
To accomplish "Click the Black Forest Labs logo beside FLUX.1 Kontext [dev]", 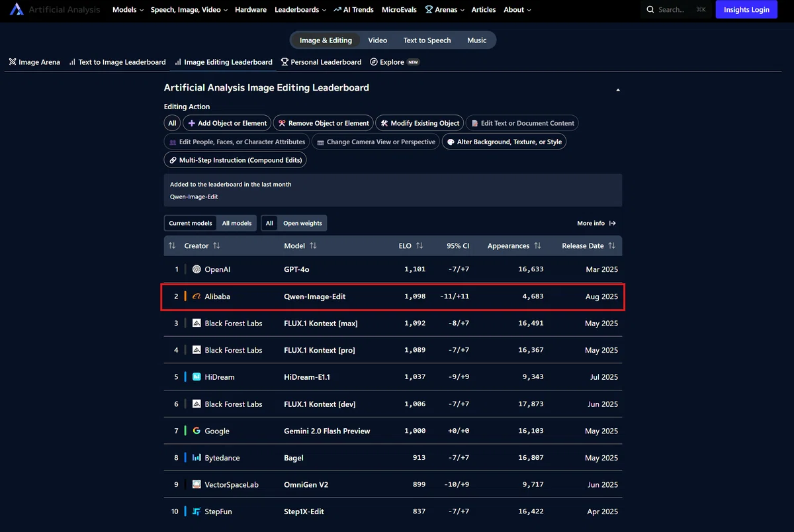I will click(x=197, y=404).
